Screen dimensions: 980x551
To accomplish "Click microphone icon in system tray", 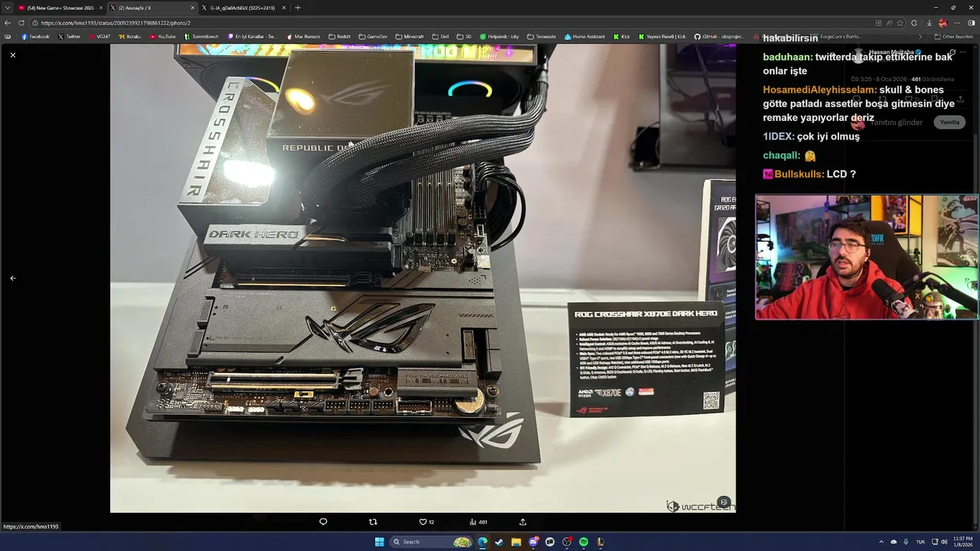I will (906, 542).
